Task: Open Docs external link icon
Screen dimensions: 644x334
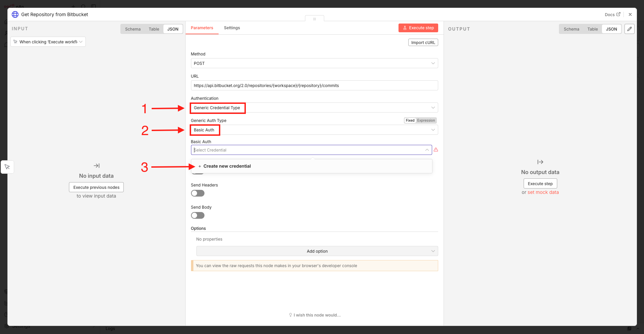Action: [618, 14]
